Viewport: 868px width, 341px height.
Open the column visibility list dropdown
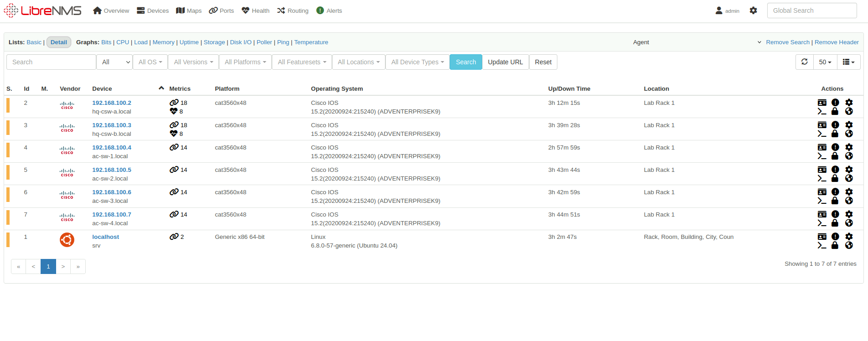[849, 62]
